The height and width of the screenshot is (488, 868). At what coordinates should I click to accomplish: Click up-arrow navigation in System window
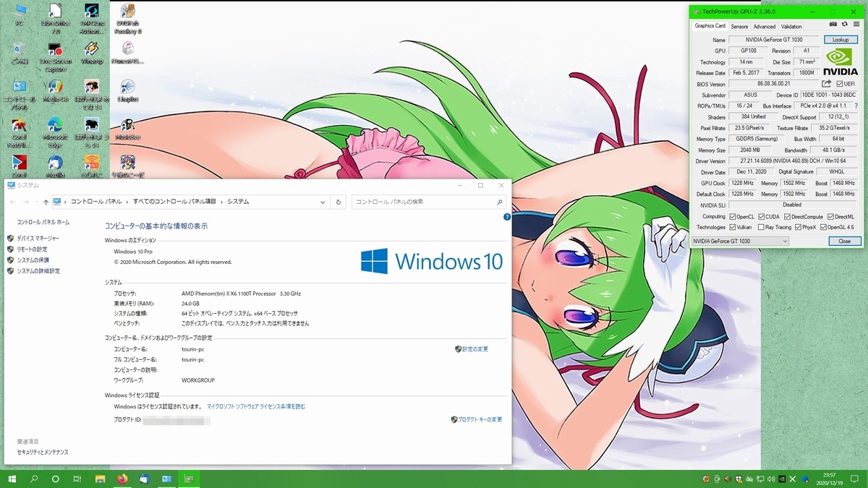click(46, 202)
